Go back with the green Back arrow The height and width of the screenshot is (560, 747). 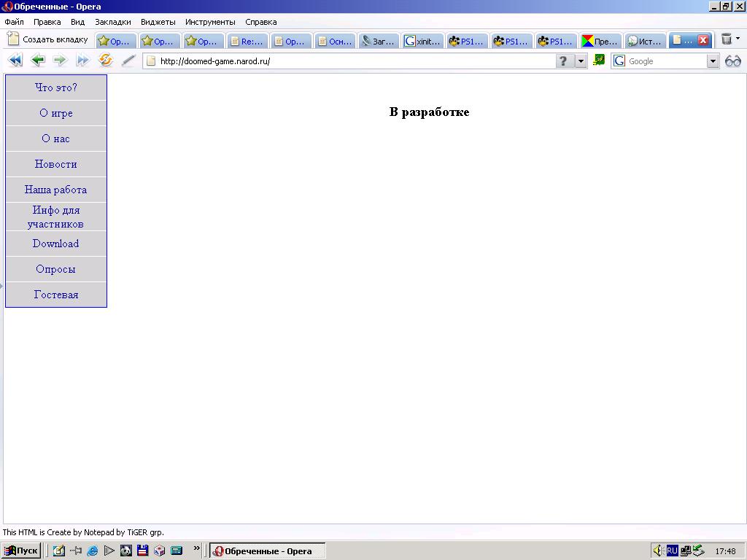click(x=38, y=61)
